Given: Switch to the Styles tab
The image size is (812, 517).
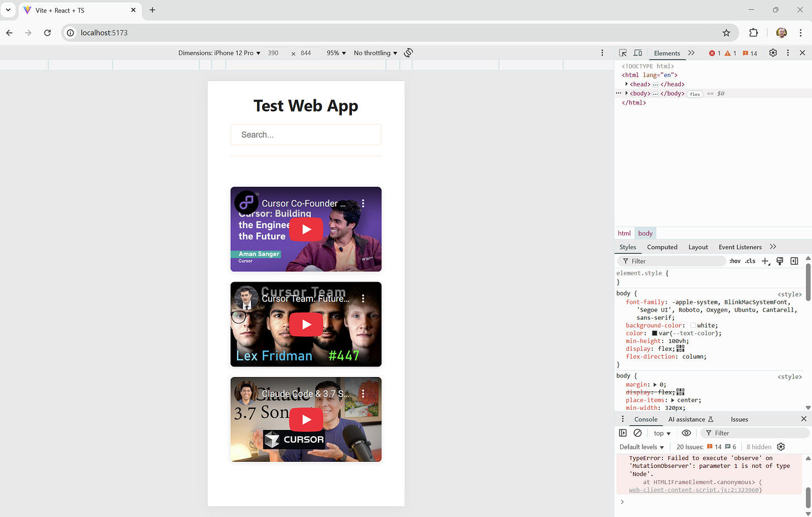Looking at the screenshot, I should 627,247.
